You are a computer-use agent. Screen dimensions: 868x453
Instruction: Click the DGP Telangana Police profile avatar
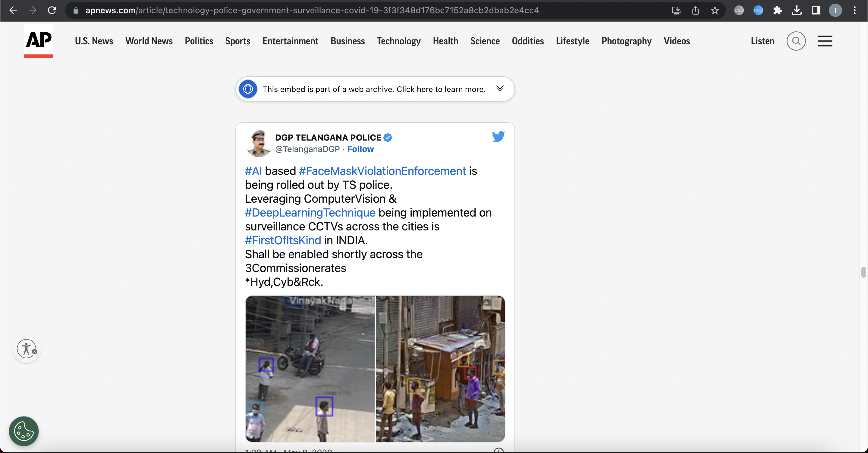(x=259, y=143)
